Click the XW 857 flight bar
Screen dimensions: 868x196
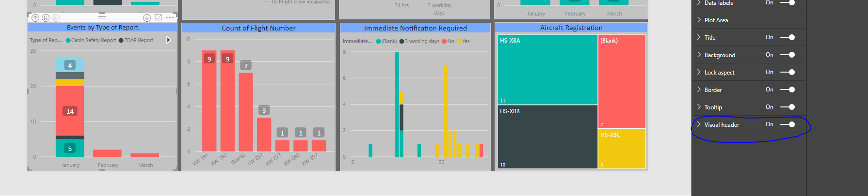264,135
